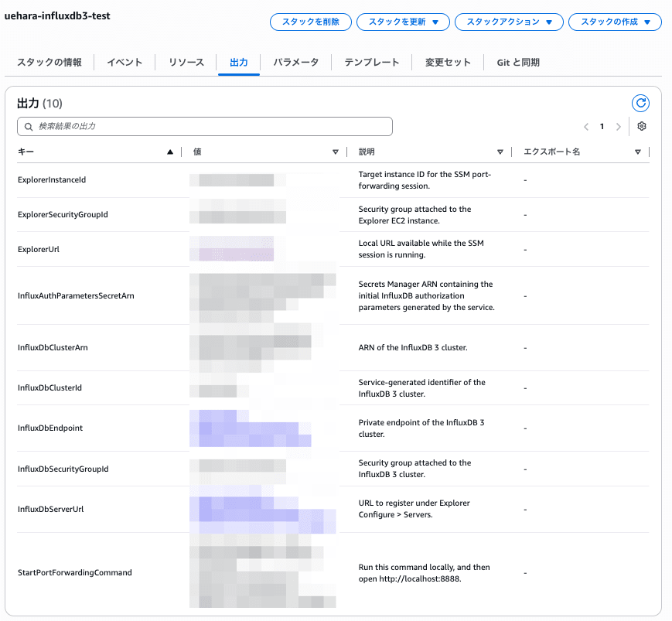672x621 pixels.
Task: Switch to テンプレート tab
Action: 371,62
